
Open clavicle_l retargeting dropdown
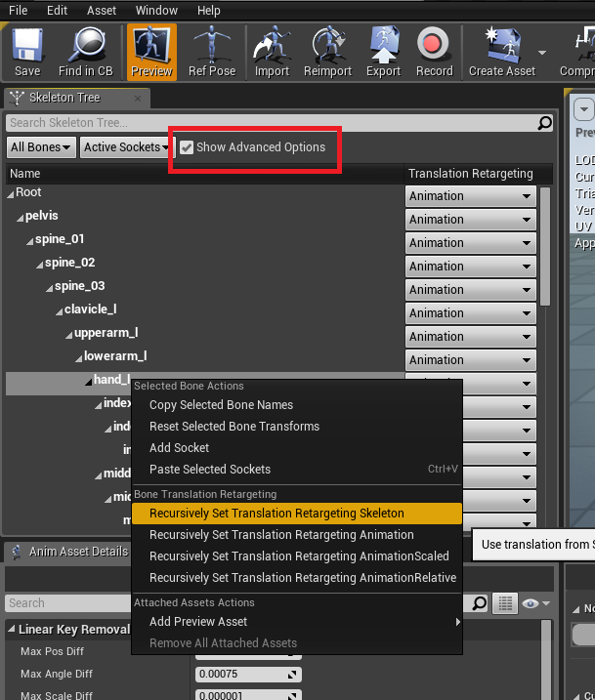click(471, 313)
